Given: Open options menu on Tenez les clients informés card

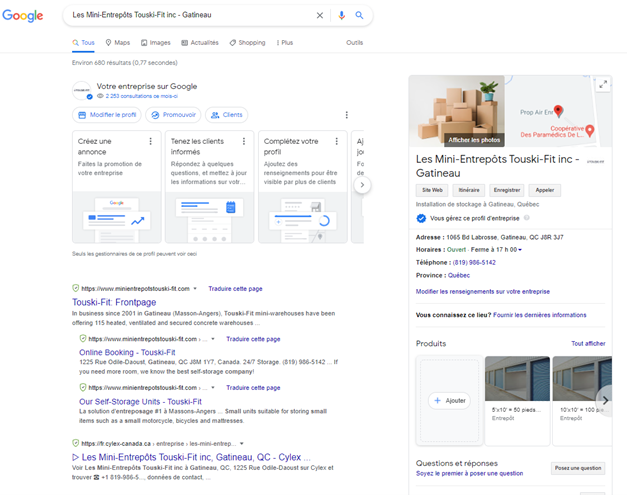Looking at the screenshot, I should tap(243, 142).
